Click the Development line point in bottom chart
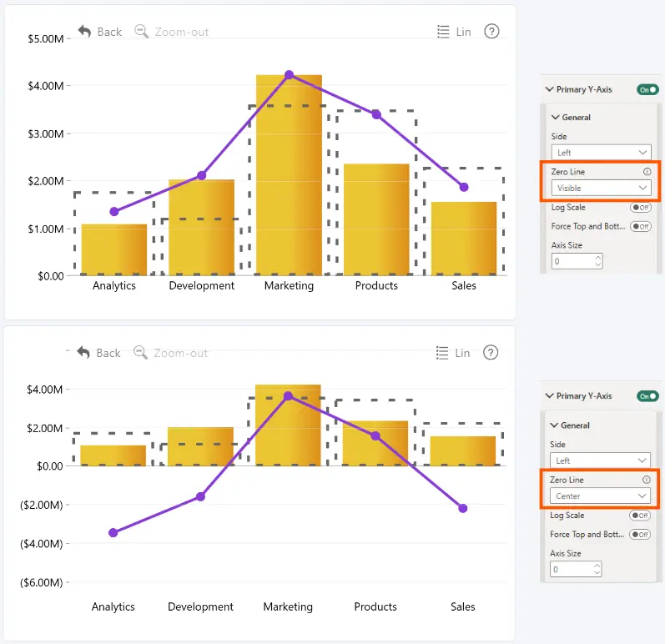The width and height of the screenshot is (665, 644). (x=200, y=496)
